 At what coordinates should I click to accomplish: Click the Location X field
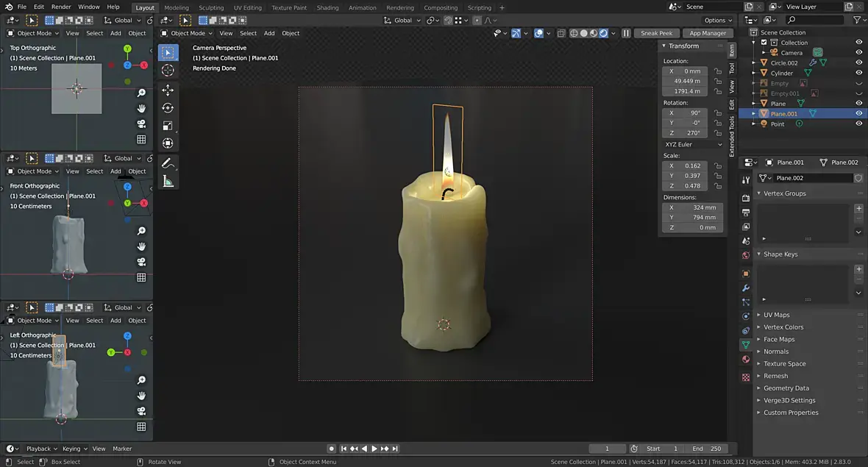[x=685, y=71]
